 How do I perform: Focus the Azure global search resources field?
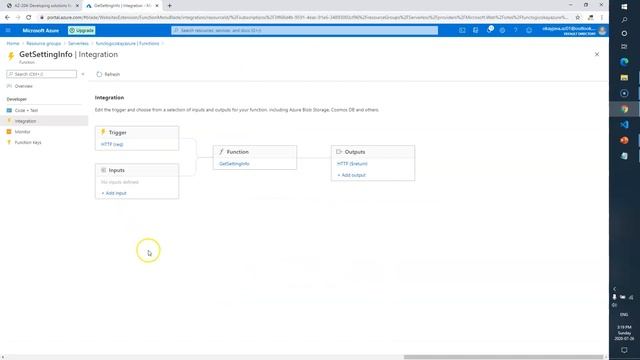[x=304, y=30]
